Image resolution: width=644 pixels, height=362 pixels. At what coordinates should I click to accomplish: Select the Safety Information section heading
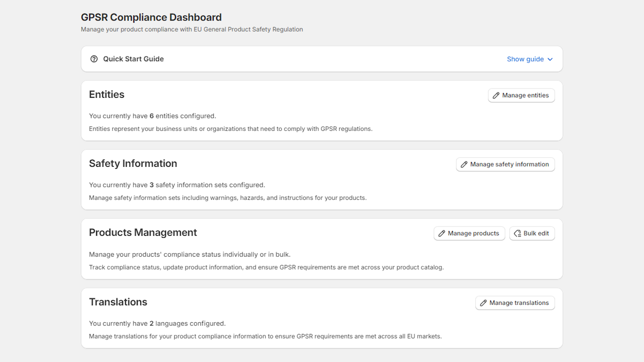pos(133,163)
